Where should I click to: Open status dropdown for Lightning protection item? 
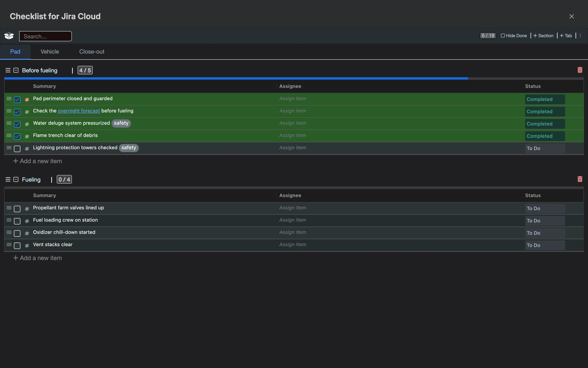click(545, 148)
